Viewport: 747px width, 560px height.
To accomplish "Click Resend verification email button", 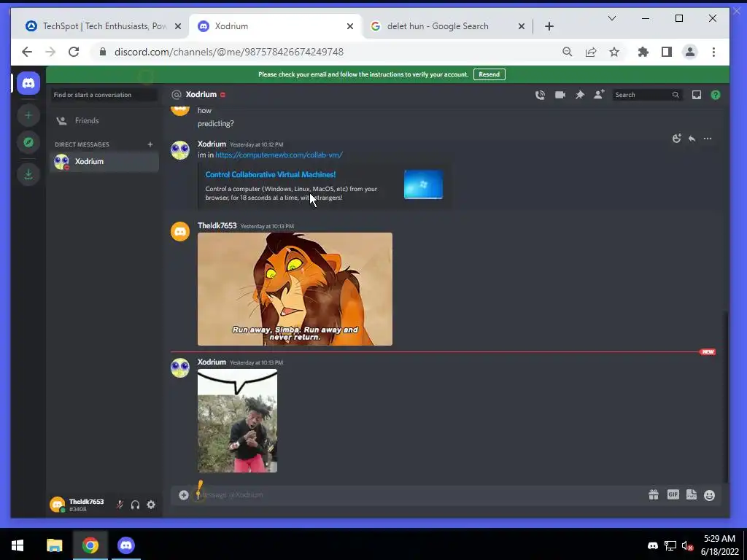I will tap(489, 74).
